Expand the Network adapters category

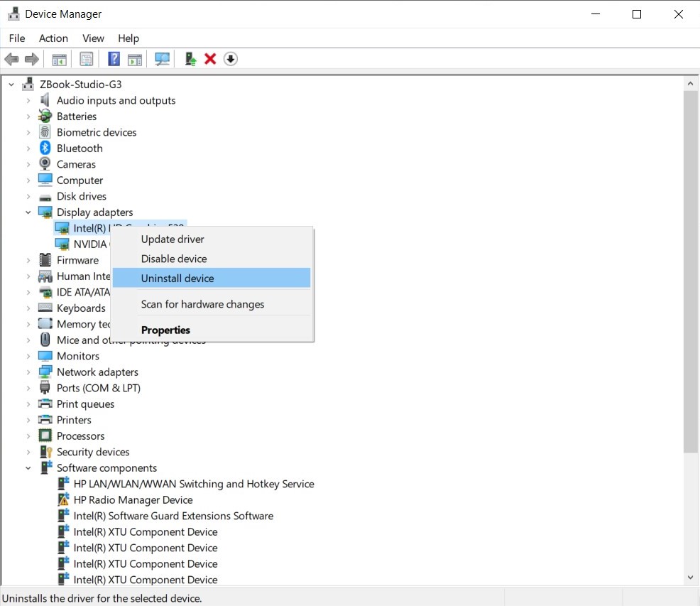click(x=28, y=372)
